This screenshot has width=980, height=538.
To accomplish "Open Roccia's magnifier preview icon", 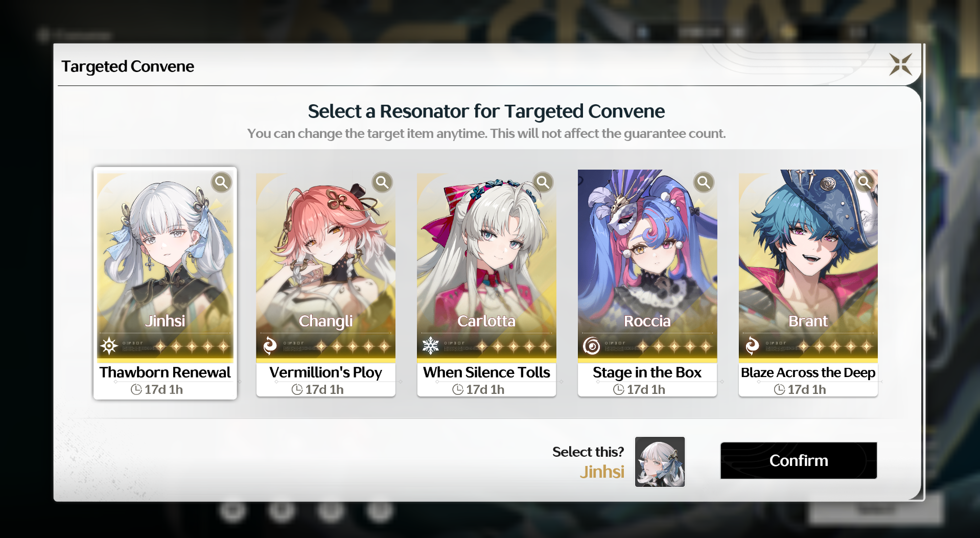I will [704, 182].
